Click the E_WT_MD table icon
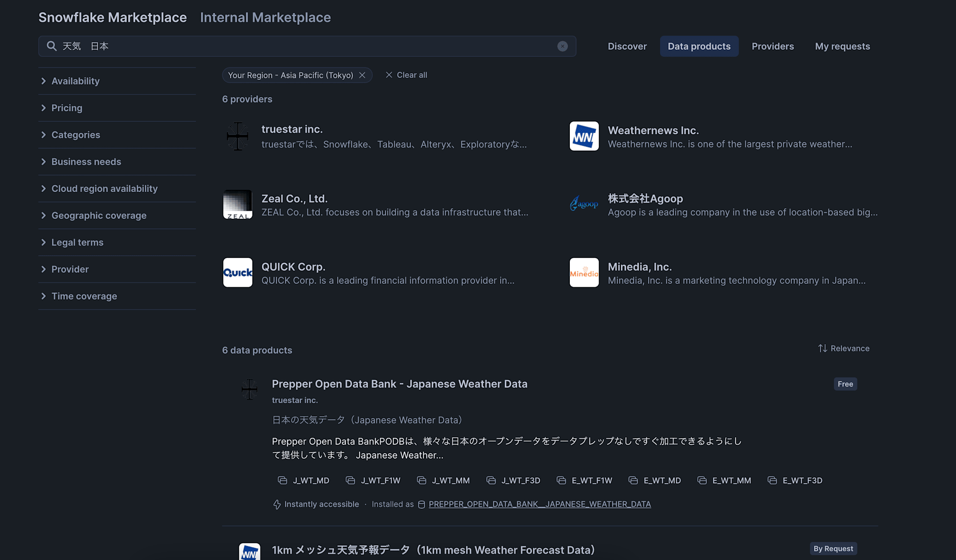Viewport: 956px width, 560px height. 633,480
